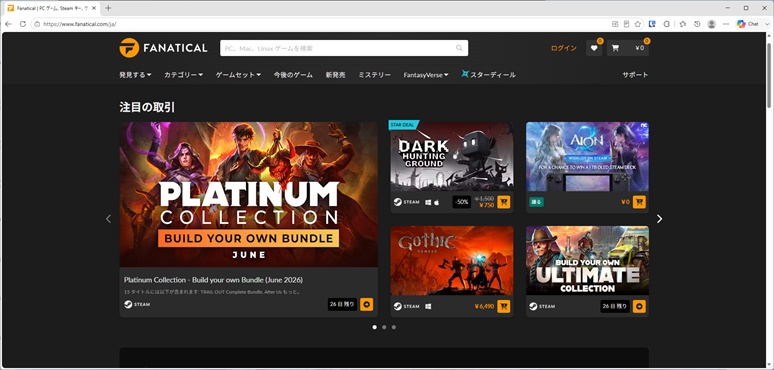Select third carousel pagination dot

393,327
